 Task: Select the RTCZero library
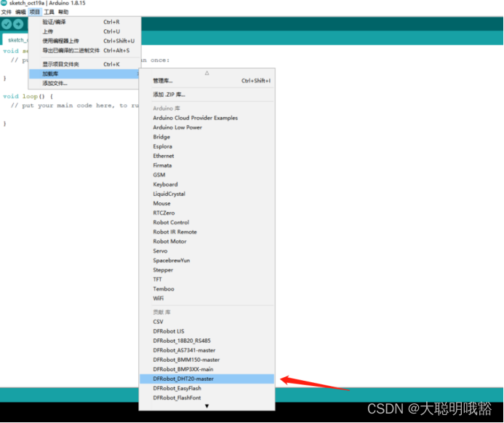pyautogui.click(x=207, y=213)
